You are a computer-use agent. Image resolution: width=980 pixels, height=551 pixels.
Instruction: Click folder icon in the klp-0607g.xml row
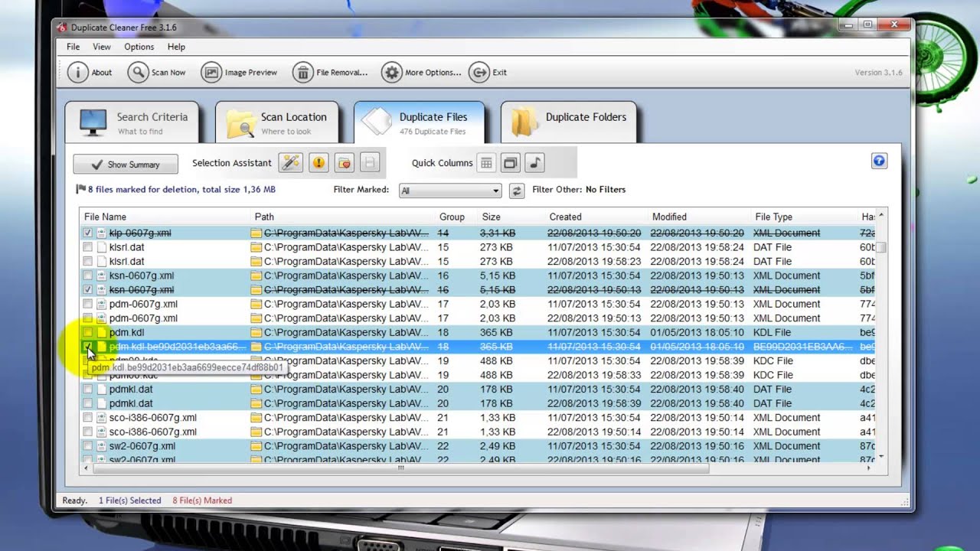point(256,233)
